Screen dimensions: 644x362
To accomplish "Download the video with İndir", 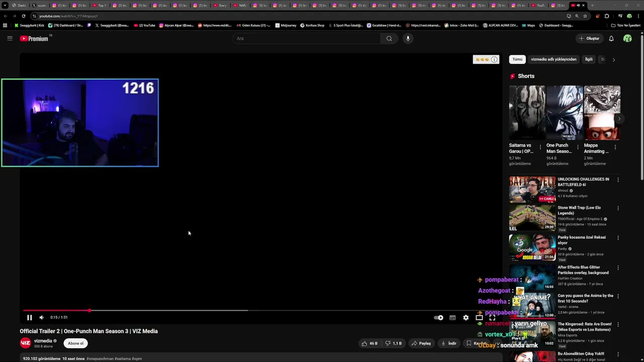I will coord(449,343).
